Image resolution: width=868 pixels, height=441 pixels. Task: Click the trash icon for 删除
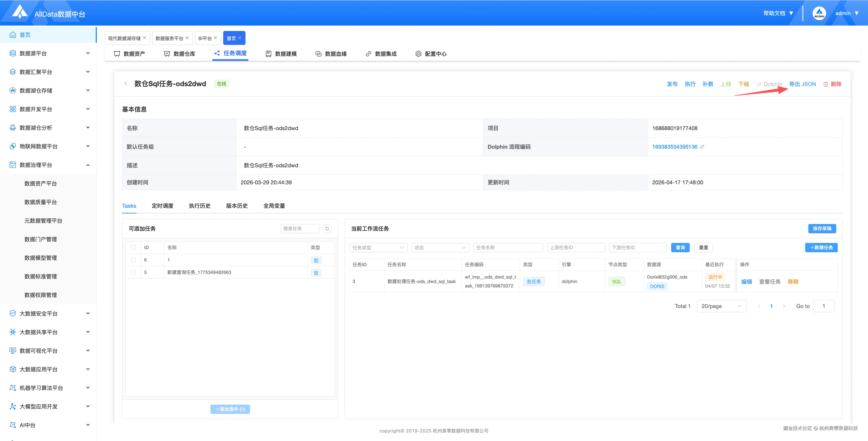click(x=826, y=84)
